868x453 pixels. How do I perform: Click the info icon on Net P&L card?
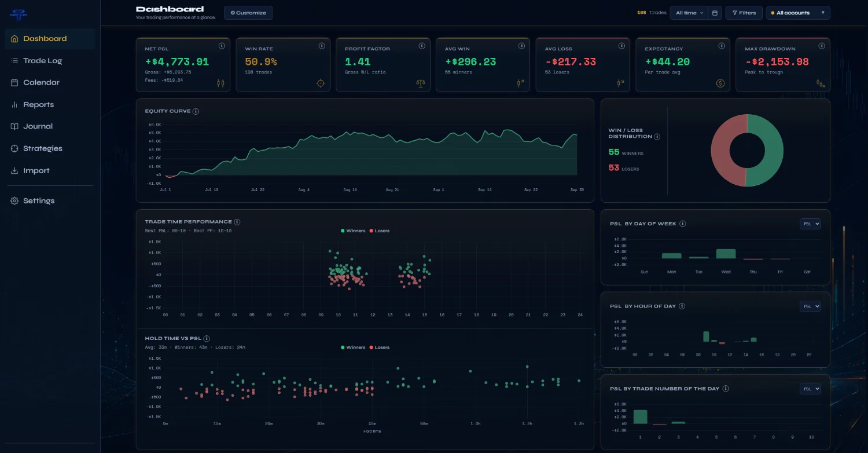[222, 46]
